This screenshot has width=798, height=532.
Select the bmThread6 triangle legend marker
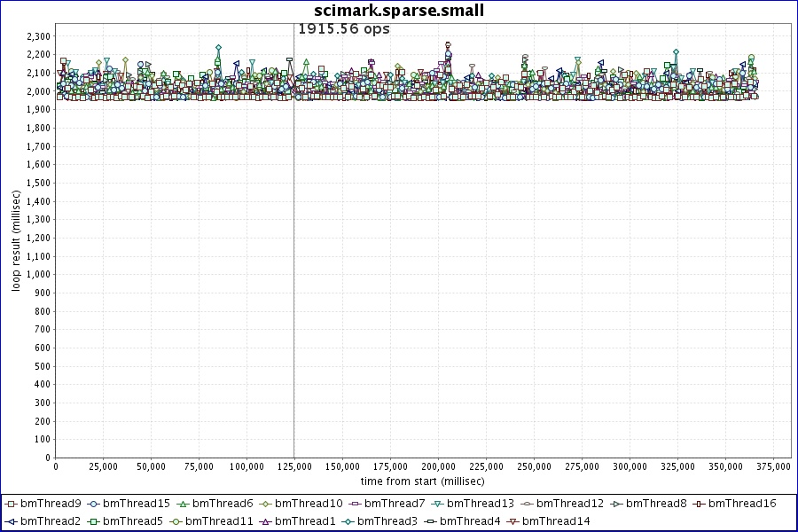184,504
